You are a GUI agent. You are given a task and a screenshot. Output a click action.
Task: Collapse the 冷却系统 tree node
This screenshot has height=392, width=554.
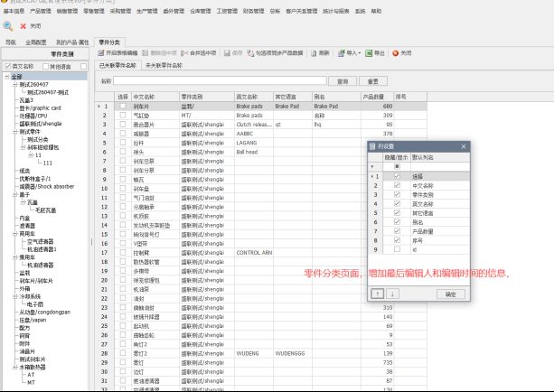[14, 296]
